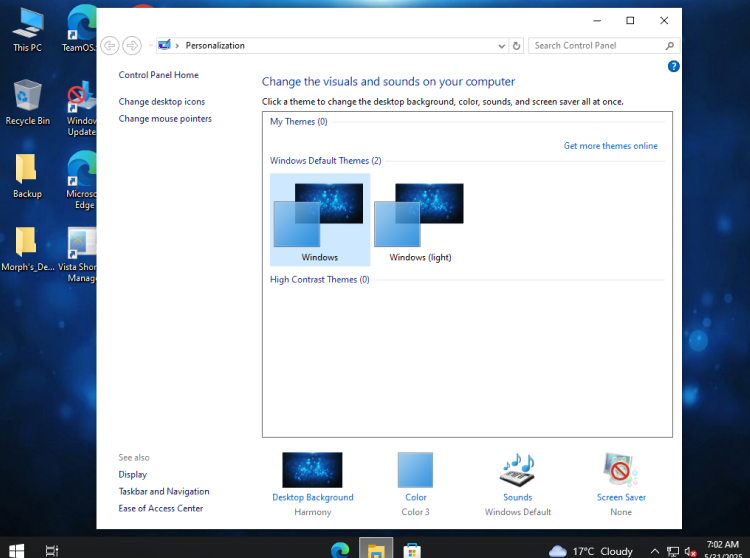Screen dimensions: 750x558
Task: Open the Sounds settings icon
Action: 518,470
